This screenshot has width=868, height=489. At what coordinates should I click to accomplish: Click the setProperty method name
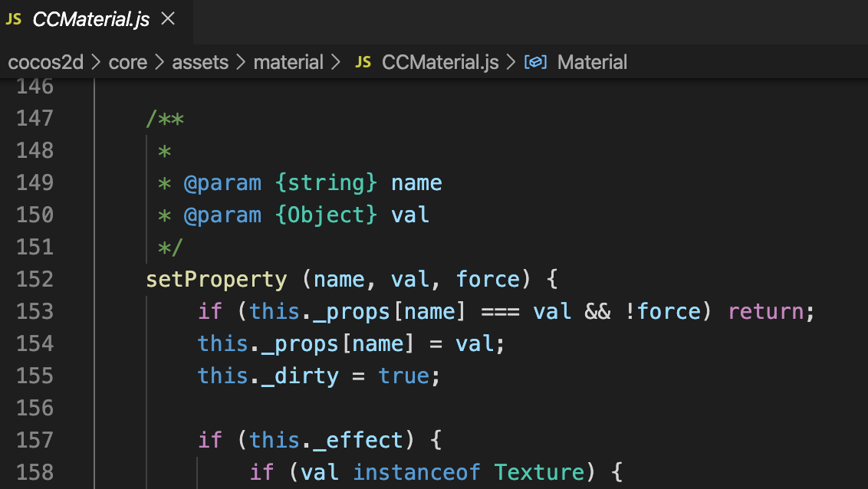point(216,279)
